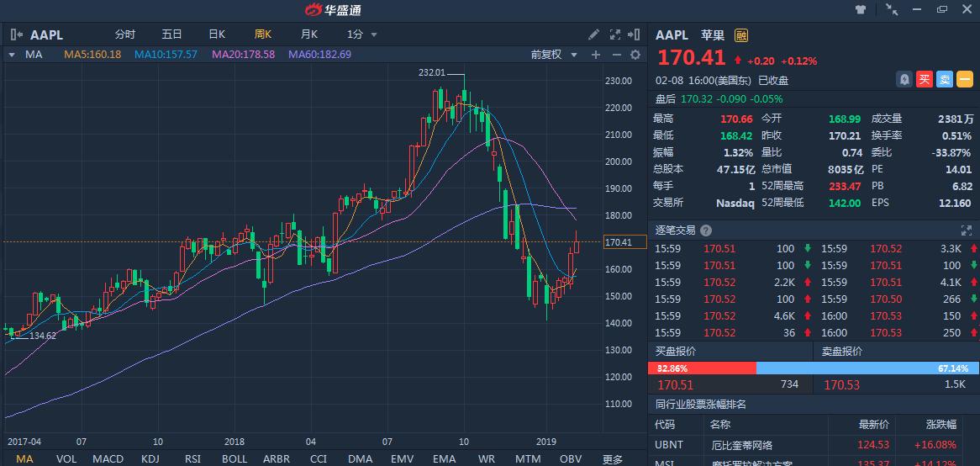The image size is (980, 466).
Task: Click the pencil drawing tool icon
Action: pos(593,34)
